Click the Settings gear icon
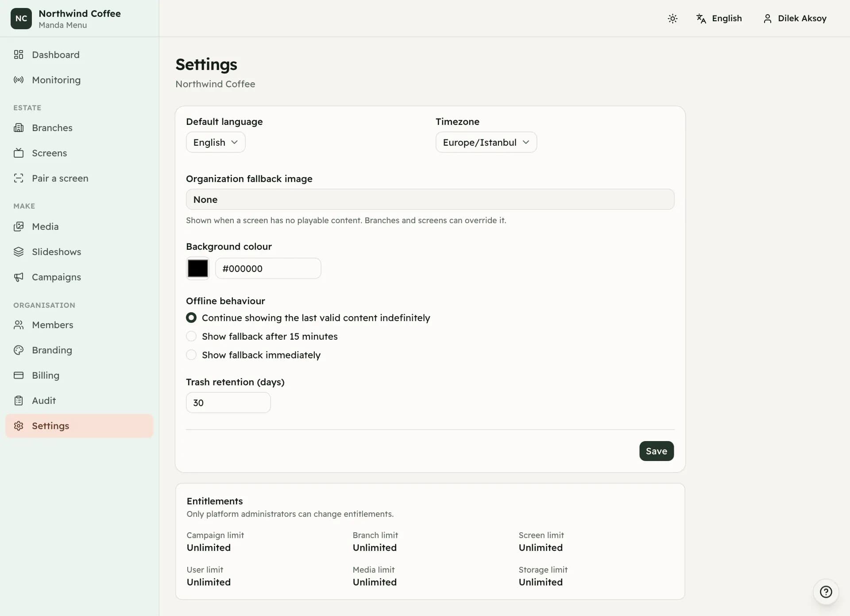Image resolution: width=850 pixels, height=616 pixels. (x=19, y=426)
